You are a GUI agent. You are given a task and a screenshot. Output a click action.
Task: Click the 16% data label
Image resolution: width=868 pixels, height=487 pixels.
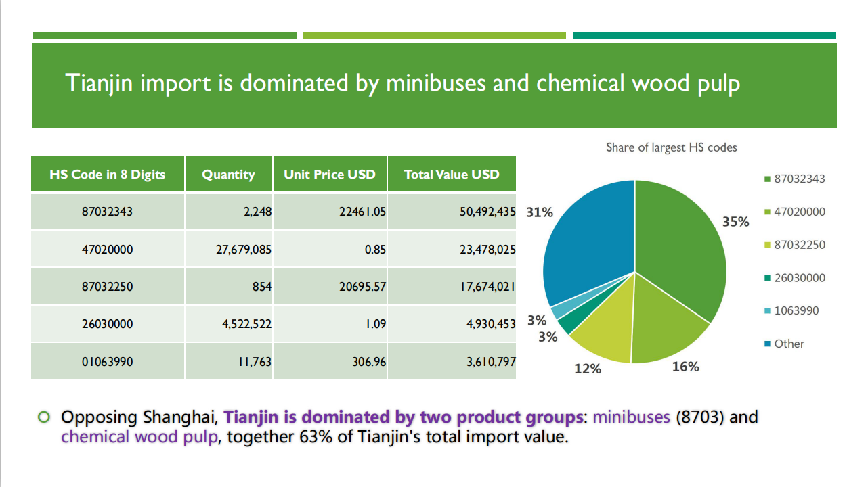click(x=685, y=367)
